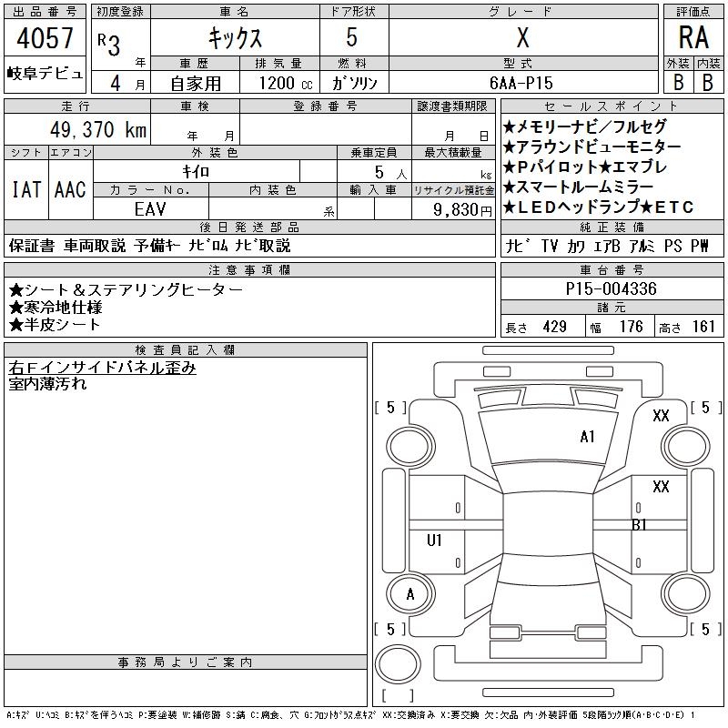This screenshot has width=728, height=728.
Task: Select mileage 49,370 km
Action: pyautogui.click(x=98, y=129)
